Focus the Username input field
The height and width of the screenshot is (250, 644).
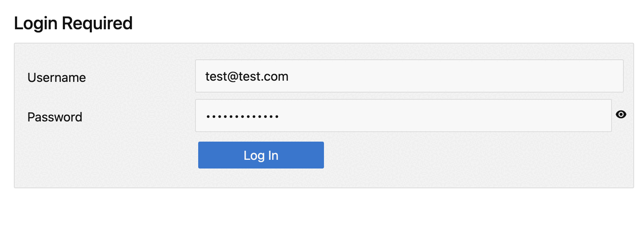pyautogui.click(x=409, y=76)
